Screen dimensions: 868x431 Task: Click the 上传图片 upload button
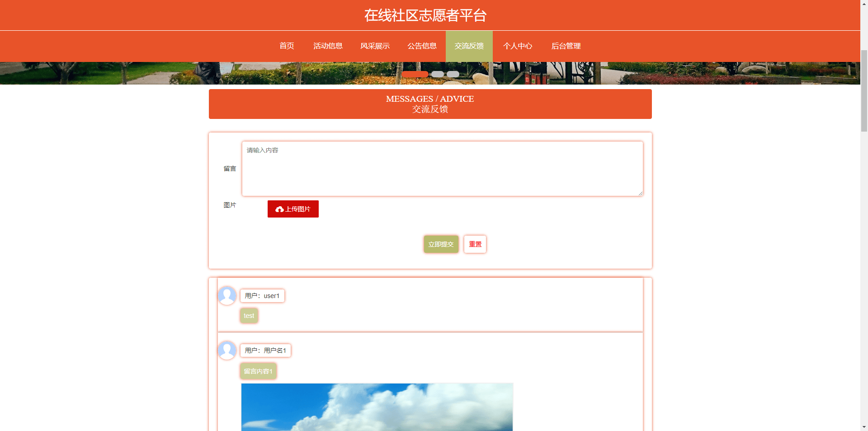pyautogui.click(x=293, y=209)
